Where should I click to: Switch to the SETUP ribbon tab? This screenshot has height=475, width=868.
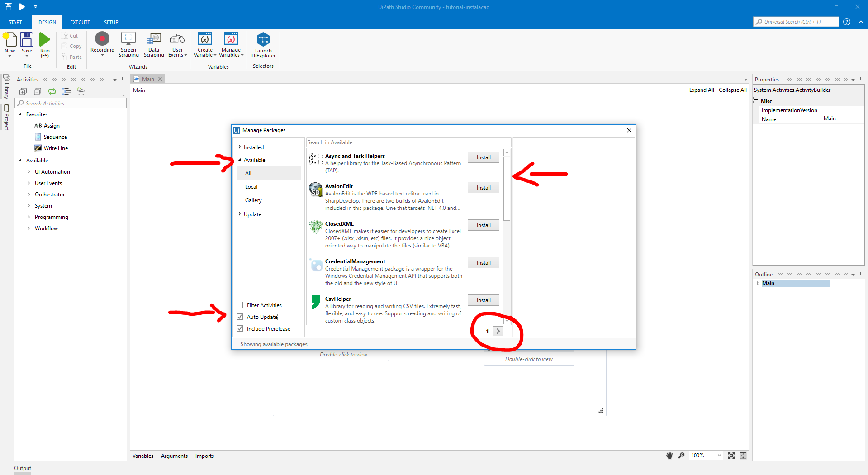click(111, 22)
